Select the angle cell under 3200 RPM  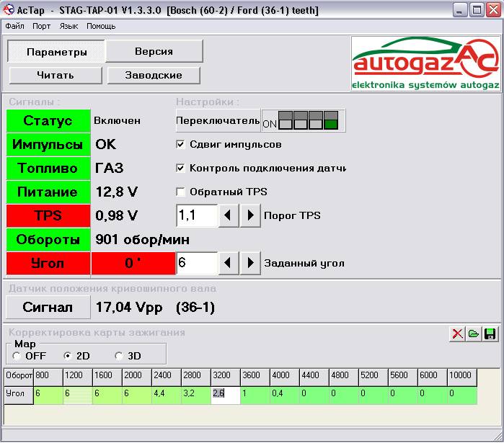[x=225, y=393]
